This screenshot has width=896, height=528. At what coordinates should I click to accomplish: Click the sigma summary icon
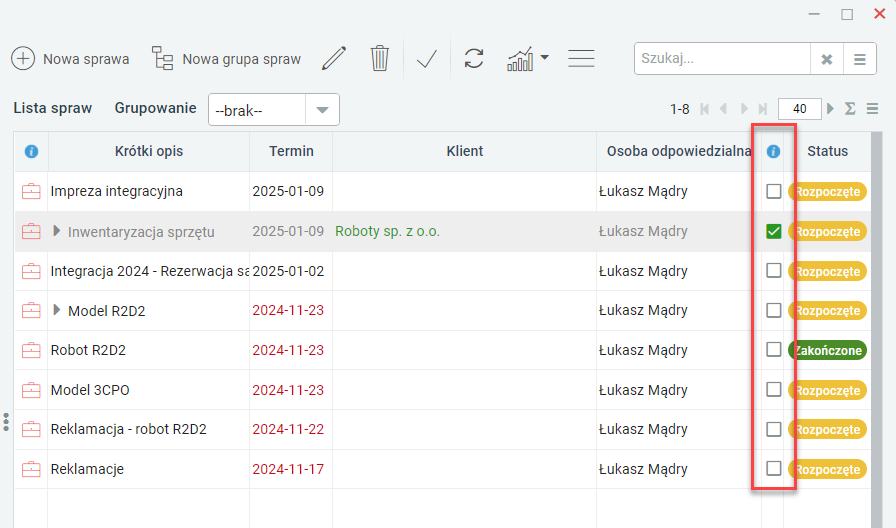(x=850, y=109)
